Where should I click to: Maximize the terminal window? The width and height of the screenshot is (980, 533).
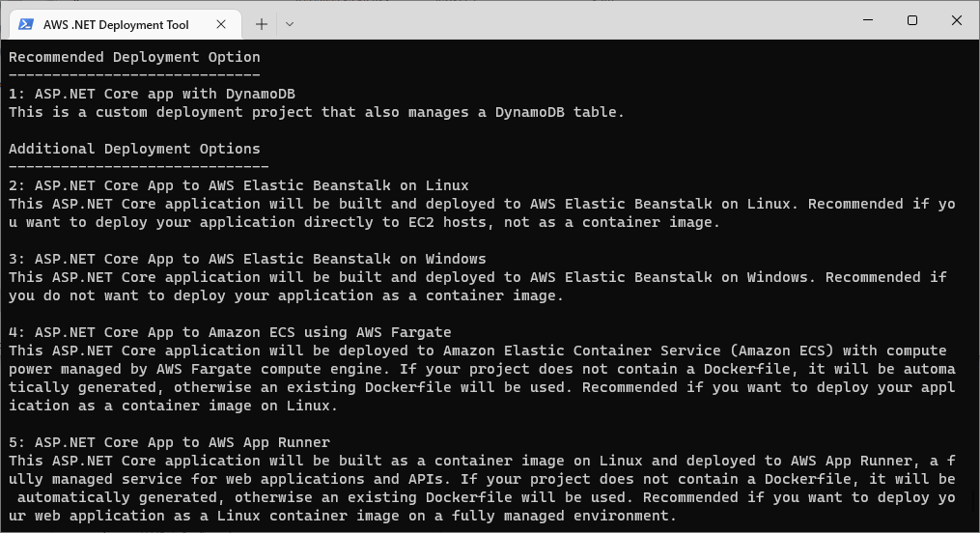click(x=912, y=20)
